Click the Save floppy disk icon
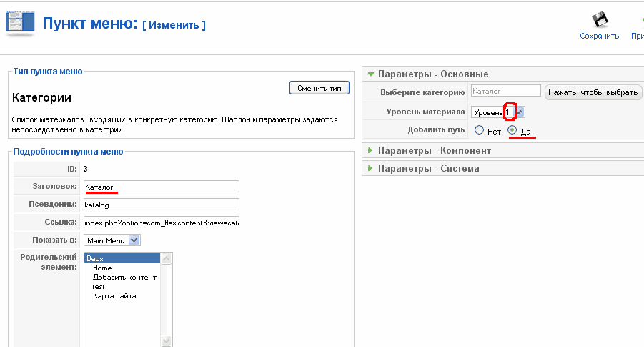 [x=599, y=19]
